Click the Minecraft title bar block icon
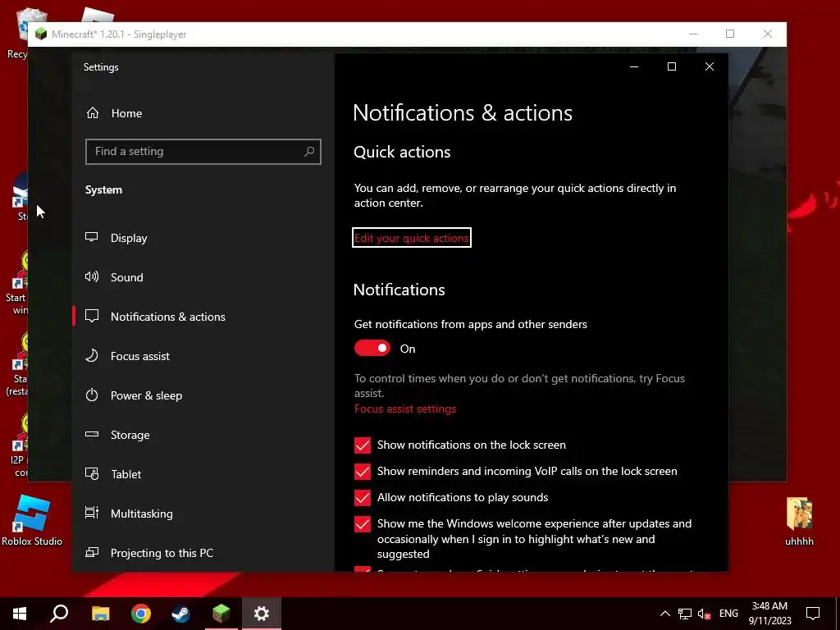The height and width of the screenshot is (630, 840). tap(41, 34)
